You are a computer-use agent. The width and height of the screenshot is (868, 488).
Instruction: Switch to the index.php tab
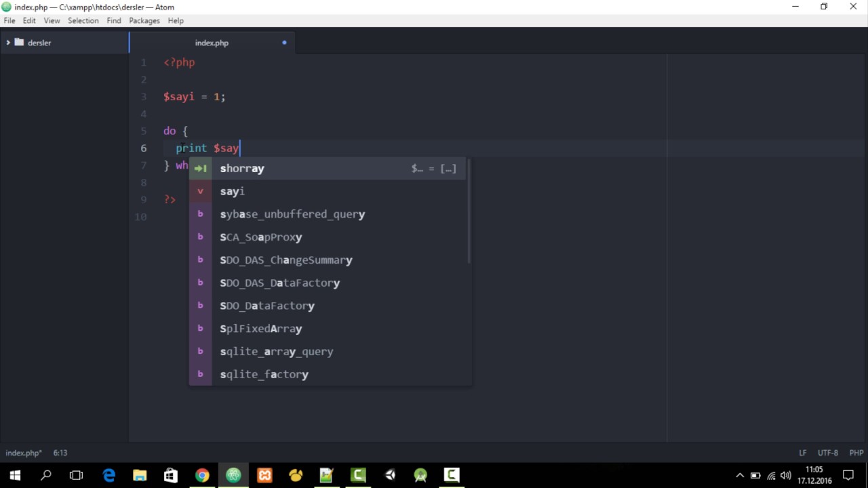click(x=212, y=43)
